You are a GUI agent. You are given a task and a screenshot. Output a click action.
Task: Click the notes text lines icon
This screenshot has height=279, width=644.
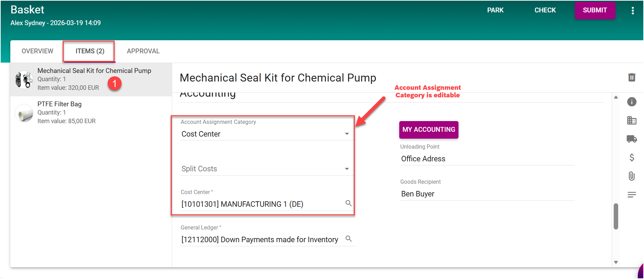point(632,195)
